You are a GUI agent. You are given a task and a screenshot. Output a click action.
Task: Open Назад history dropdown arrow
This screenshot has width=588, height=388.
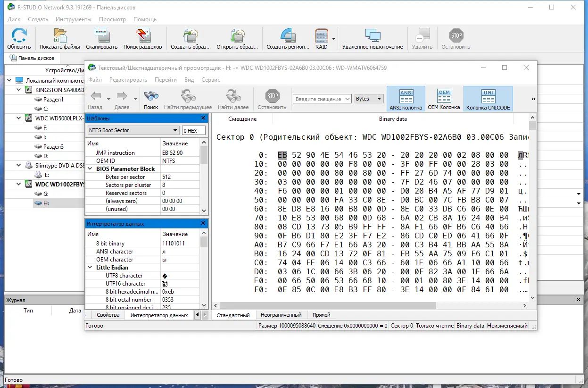109,99
